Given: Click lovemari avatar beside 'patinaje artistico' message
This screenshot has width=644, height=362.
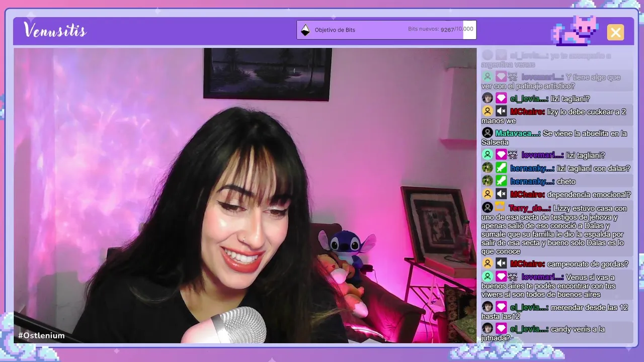Looking at the screenshot, I should click(x=487, y=77).
